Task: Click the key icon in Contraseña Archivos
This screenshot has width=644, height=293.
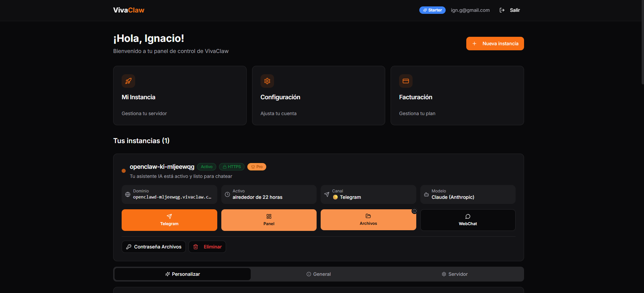Action: (129, 247)
